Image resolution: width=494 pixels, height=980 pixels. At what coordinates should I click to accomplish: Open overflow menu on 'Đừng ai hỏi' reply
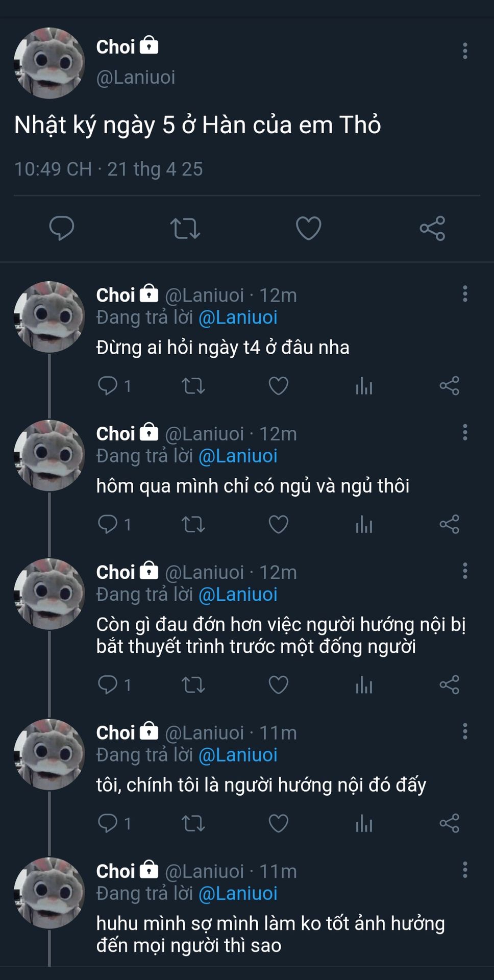point(465,294)
